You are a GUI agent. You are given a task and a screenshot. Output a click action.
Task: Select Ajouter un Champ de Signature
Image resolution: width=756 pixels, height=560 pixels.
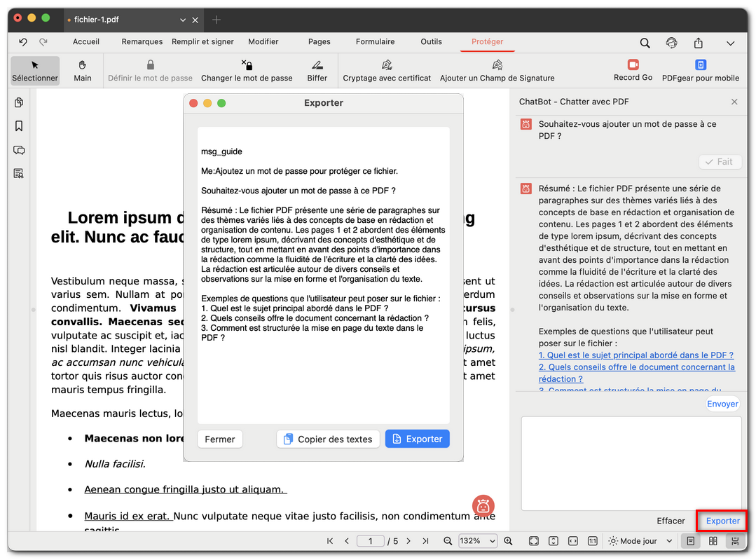coord(497,71)
